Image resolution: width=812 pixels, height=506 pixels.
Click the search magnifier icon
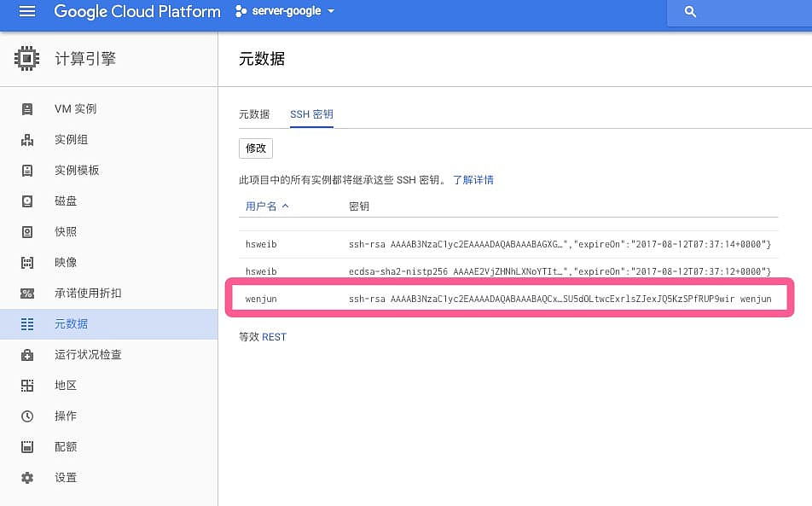point(691,12)
